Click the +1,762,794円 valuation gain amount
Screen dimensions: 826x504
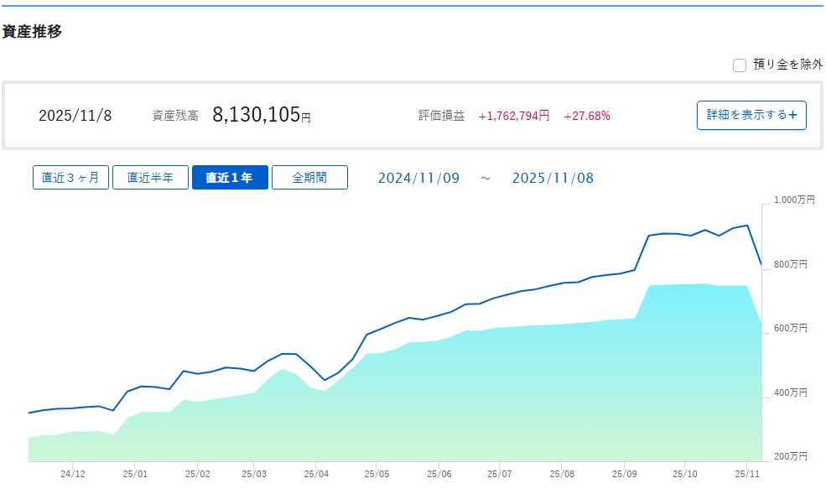coord(513,116)
